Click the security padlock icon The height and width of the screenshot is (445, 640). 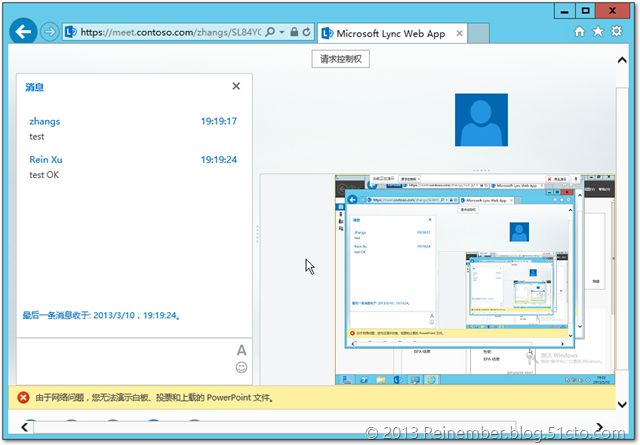pyautogui.click(x=294, y=32)
